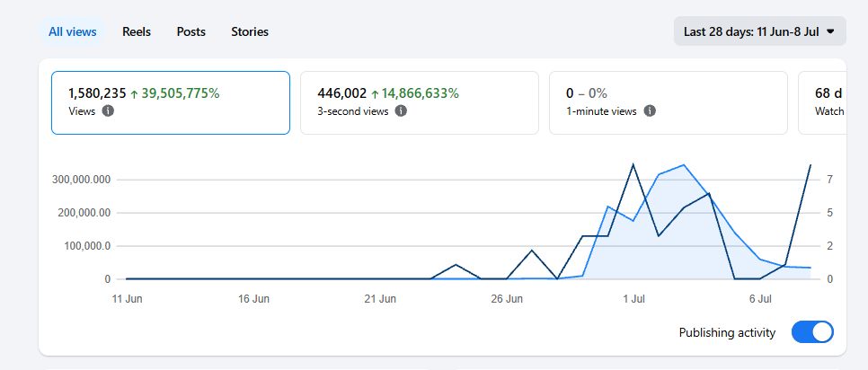Select the Views metric card
The width and height of the screenshot is (868, 370).
pos(171,103)
